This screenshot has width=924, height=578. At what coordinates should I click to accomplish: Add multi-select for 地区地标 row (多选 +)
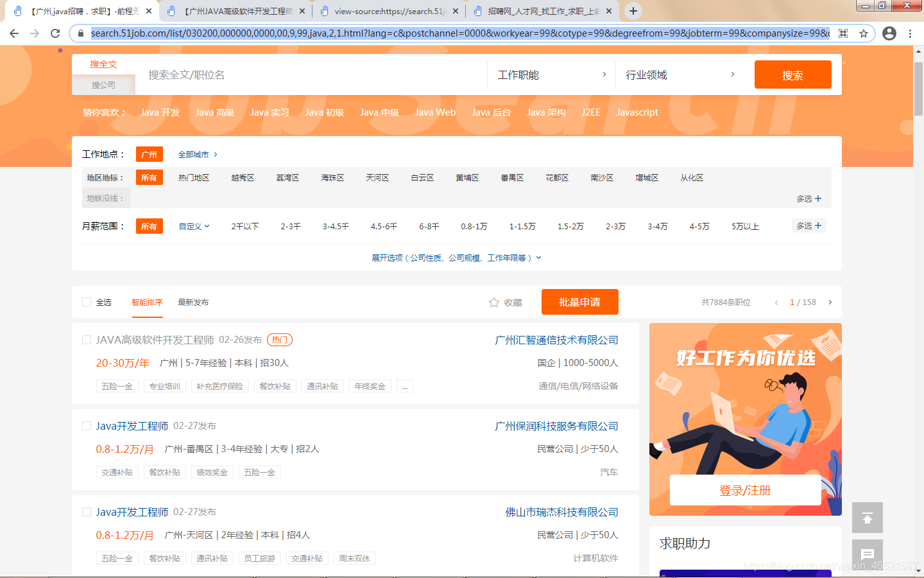point(809,199)
